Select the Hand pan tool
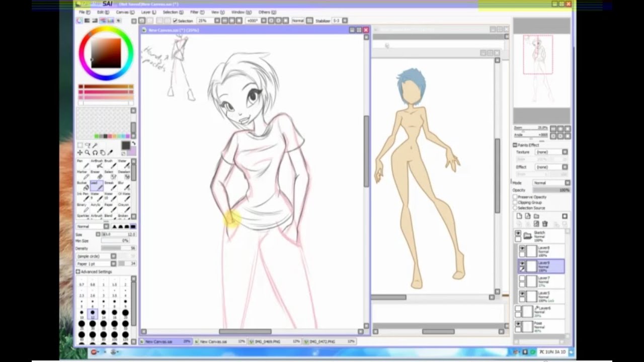This screenshot has width=644, height=362. [x=103, y=153]
